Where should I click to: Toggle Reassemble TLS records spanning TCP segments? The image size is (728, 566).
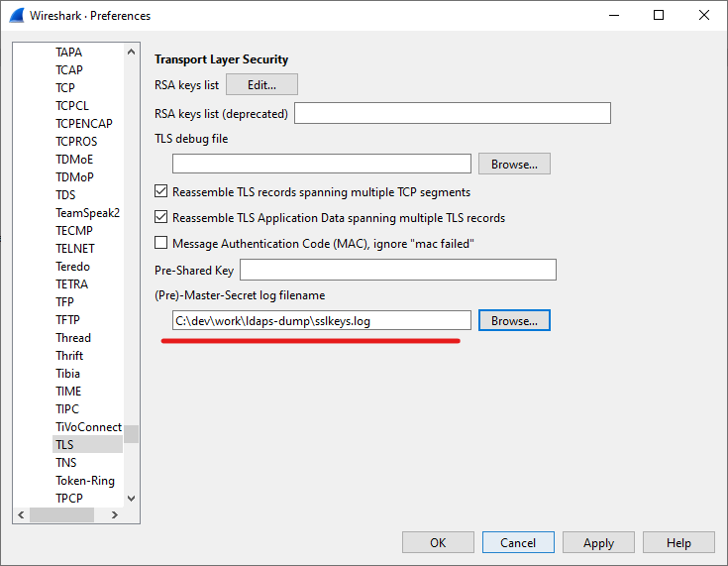tap(162, 192)
